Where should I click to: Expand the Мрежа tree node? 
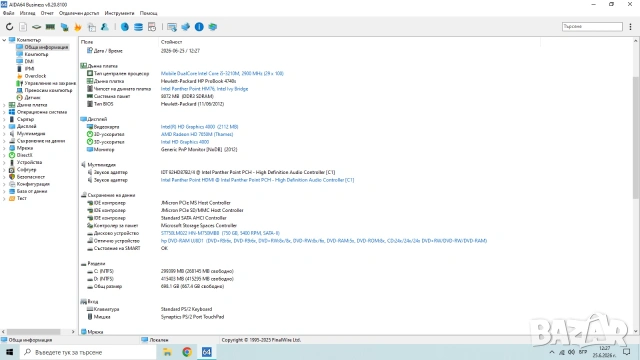[4, 148]
